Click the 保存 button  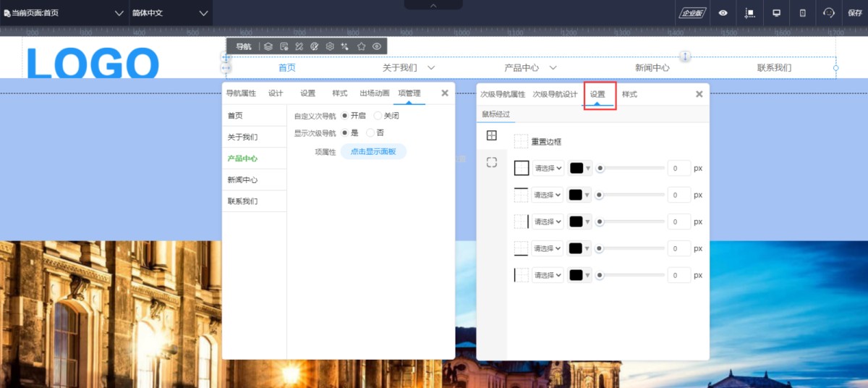tap(855, 13)
